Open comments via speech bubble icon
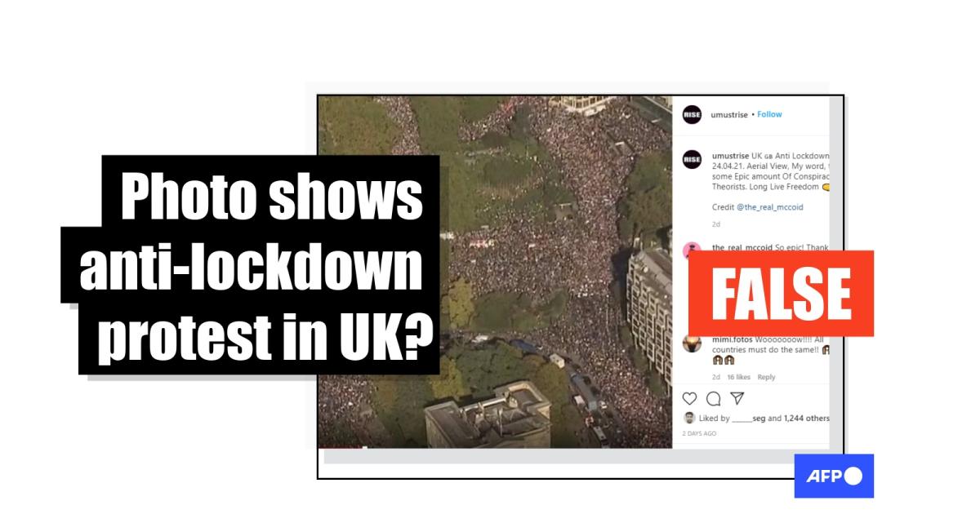The image size is (980, 514). tap(713, 399)
